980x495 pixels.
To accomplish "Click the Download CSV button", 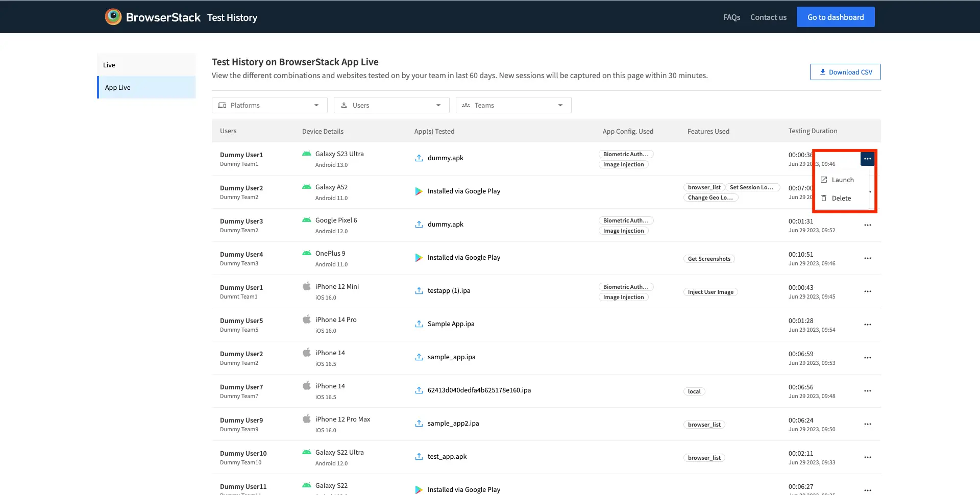I will pos(845,72).
